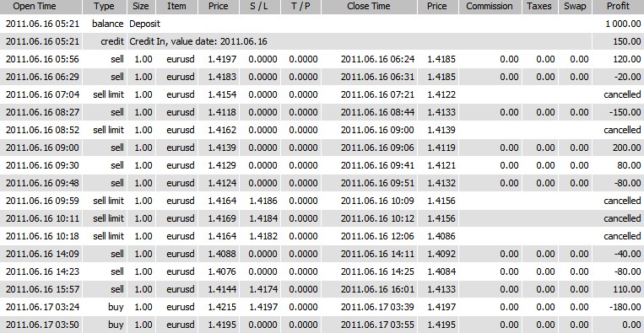Screen dimensions: 644x333
Task: Select close price 1.4122
Action: pyautogui.click(x=441, y=94)
